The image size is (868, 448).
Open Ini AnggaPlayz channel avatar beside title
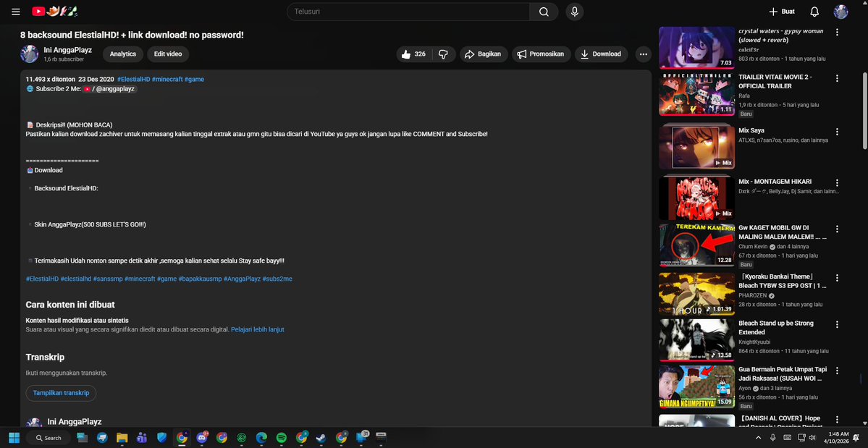30,54
